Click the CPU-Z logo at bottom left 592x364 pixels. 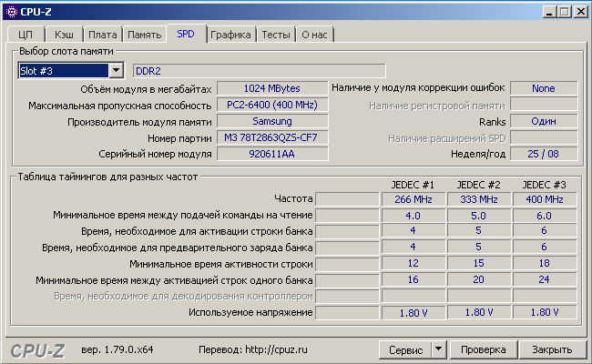click(37, 351)
